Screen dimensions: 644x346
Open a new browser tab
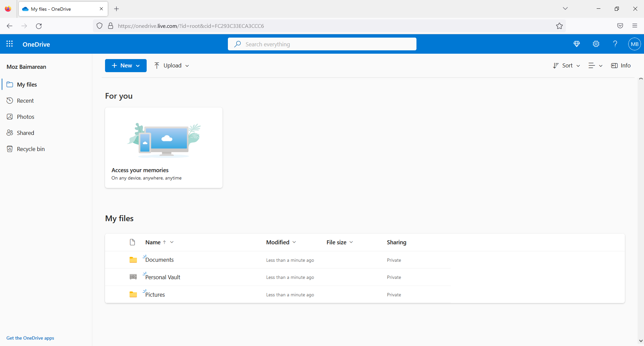pyautogui.click(x=116, y=9)
